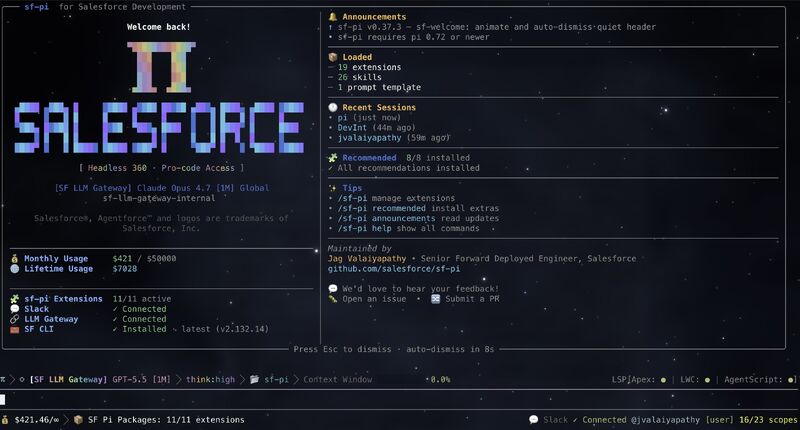Click the Submit a PR link
The width and height of the screenshot is (800, 430).
[x=472, y=299]
